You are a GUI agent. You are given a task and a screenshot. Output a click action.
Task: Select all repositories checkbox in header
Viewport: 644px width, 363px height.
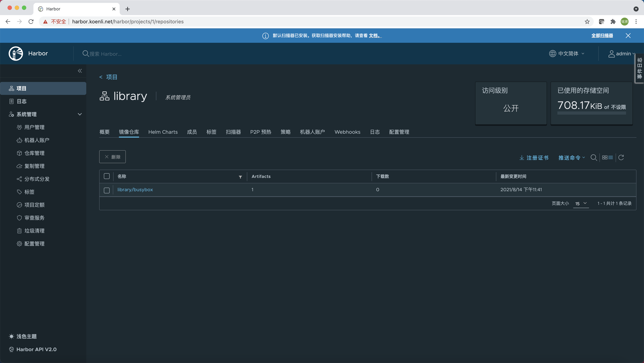(x=107, y=176)
